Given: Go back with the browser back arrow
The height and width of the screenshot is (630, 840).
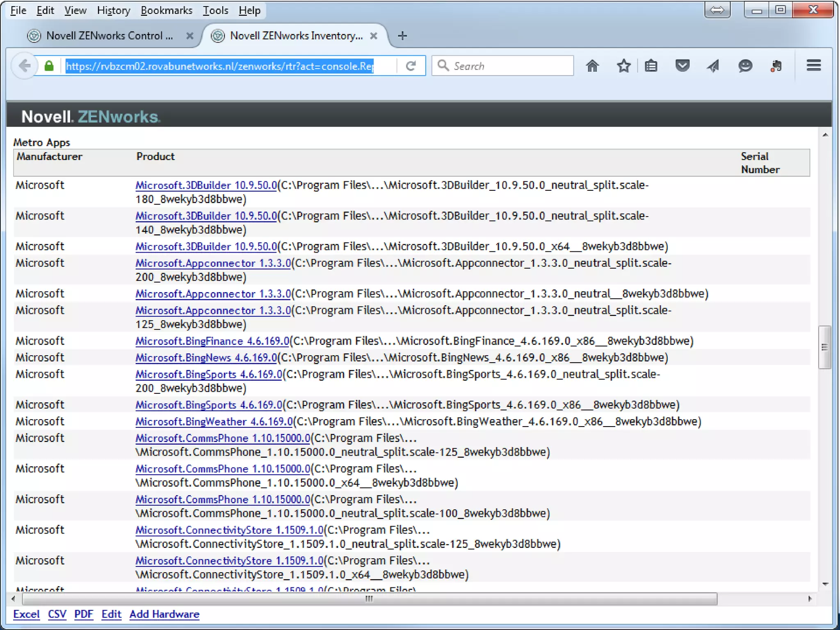Looking at the screenshot, I should tap(24, 66).
